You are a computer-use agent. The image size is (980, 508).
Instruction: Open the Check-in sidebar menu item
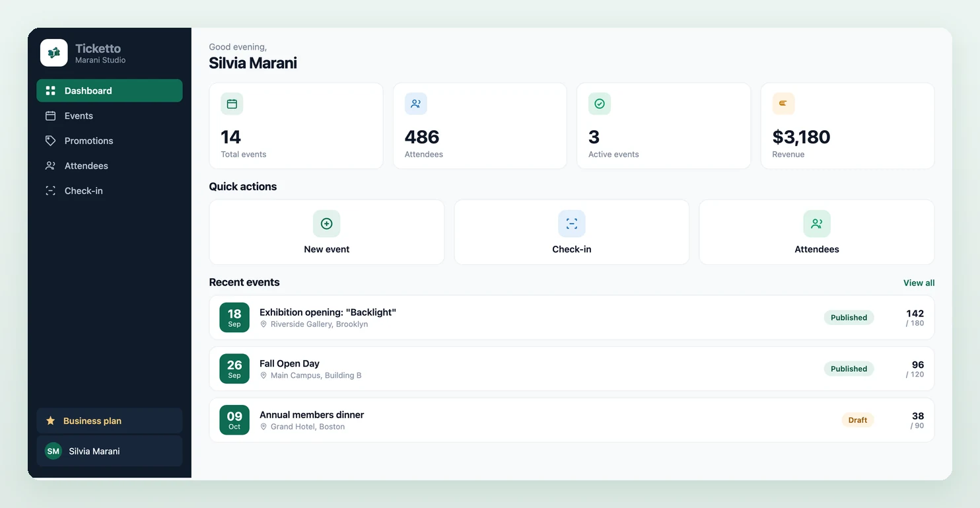110,191
